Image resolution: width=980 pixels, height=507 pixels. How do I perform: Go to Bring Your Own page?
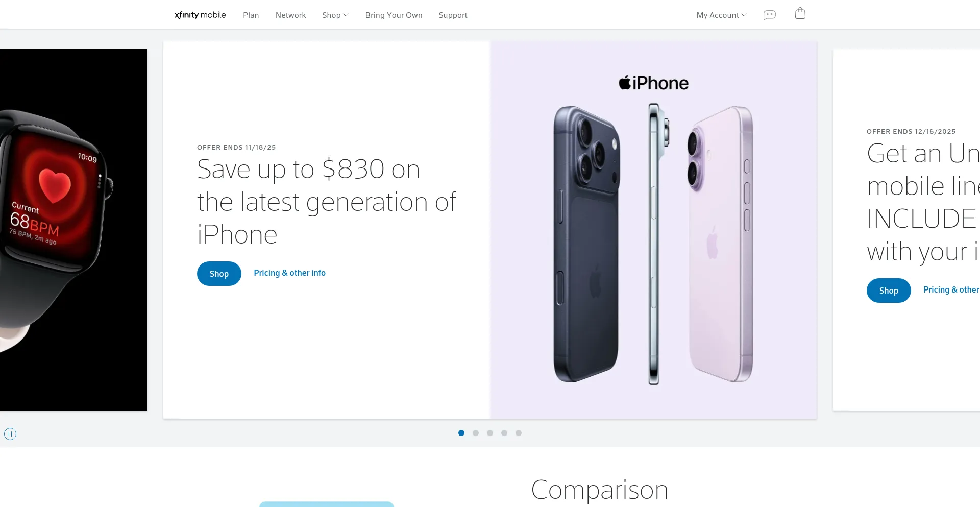click(x=394, y=15)
